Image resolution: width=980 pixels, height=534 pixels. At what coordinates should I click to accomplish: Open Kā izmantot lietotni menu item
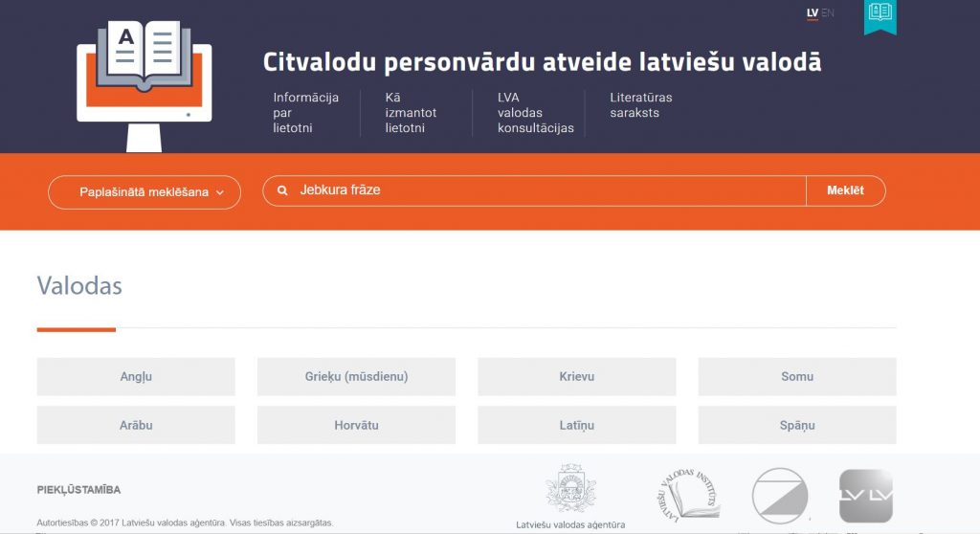(411, 113)
